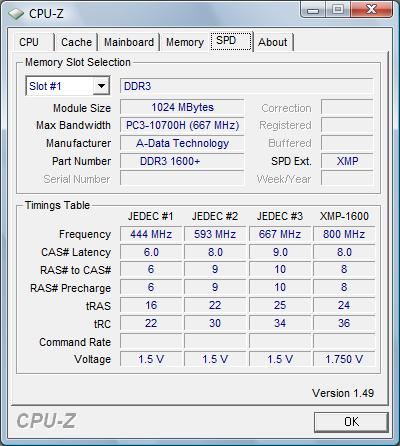
Task: Click the A-Data Technology manufacturer value
Action: point(182,143)
